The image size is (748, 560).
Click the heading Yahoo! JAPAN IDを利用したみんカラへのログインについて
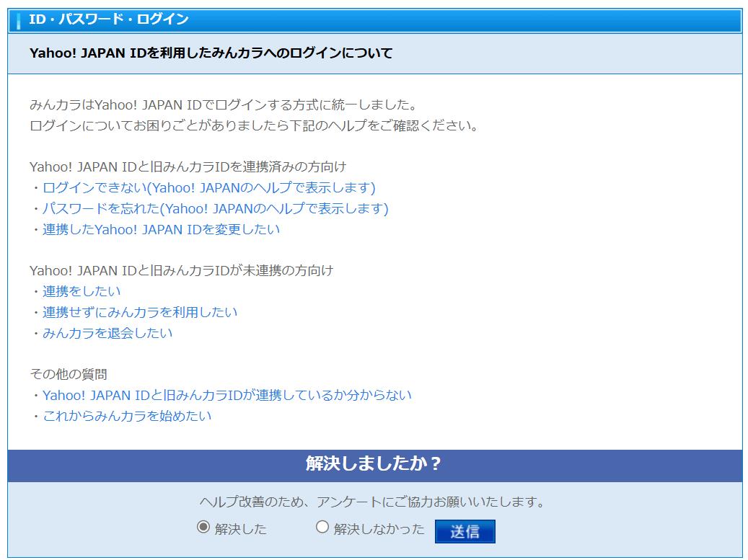pyautogui.click(x=211, y=53)
